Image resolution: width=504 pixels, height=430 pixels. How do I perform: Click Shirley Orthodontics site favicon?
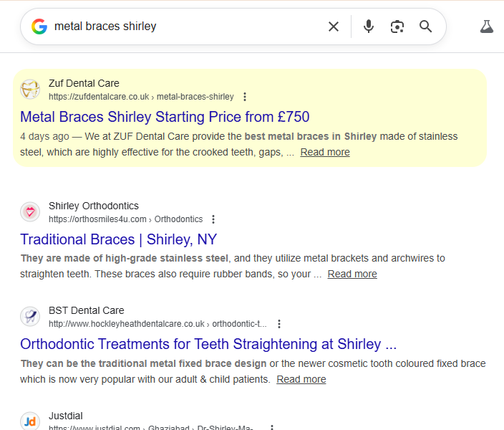point(30,212)
